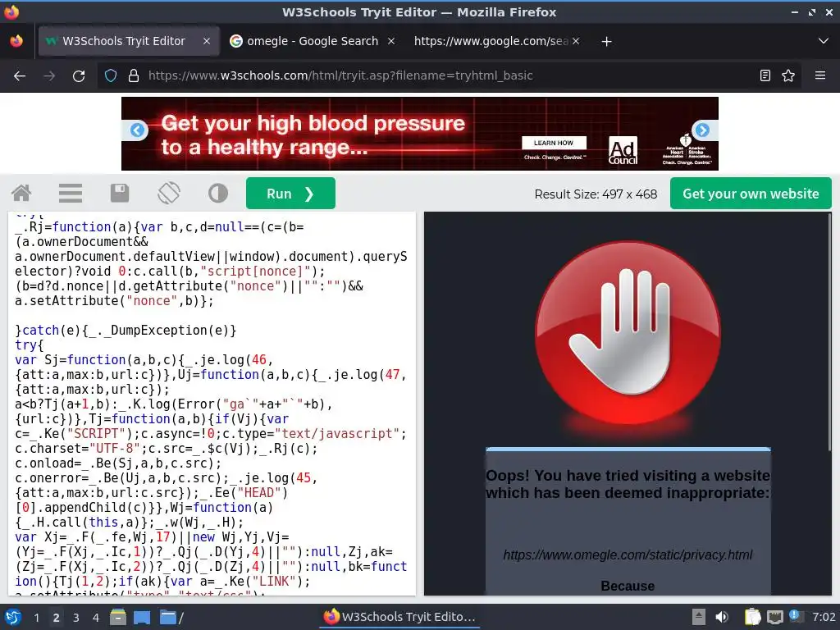
Task: Open Firefox View pinned icon
Action: click(x=16, y=41)
